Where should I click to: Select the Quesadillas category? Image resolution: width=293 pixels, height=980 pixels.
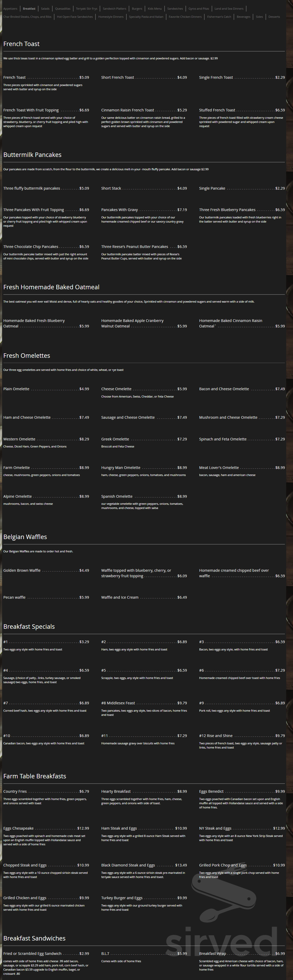click(63, 8)
